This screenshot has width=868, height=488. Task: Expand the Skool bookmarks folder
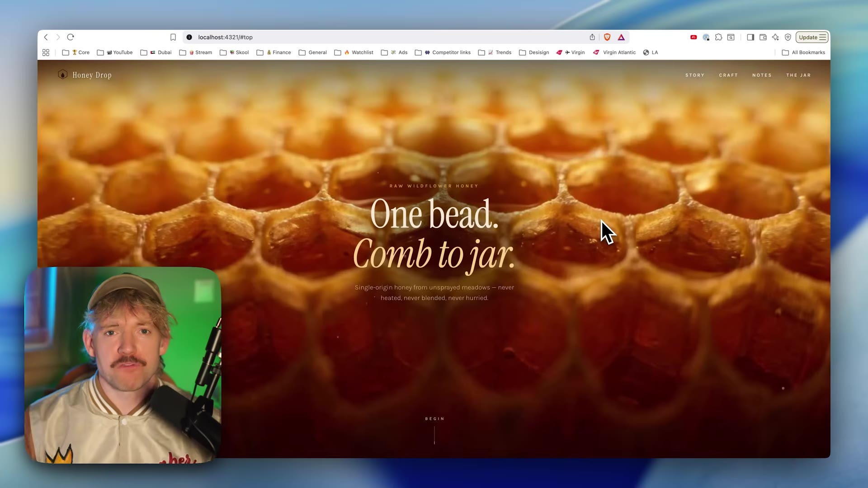point(234,52)
